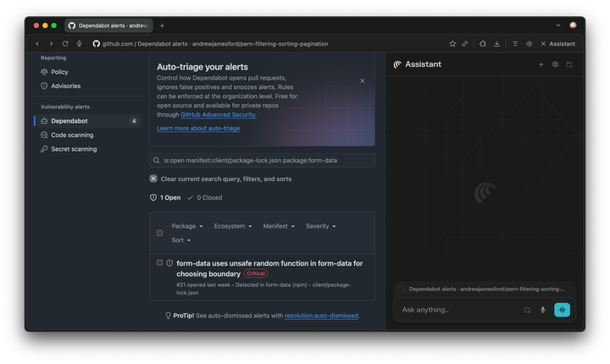Open Learn more about auto-triage link
610x364 pixels.
pyautogui.click(x=198, y=129)
